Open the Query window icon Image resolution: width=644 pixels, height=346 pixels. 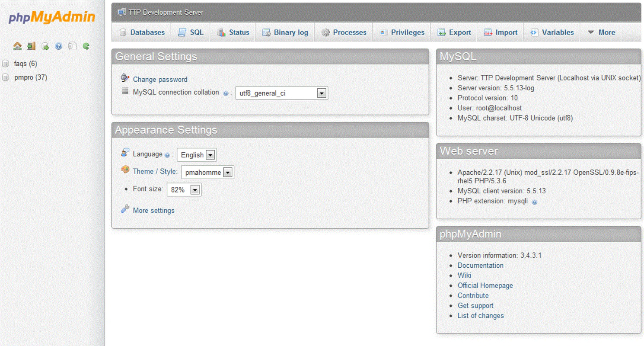pyautogui.click(x=45, y=46)
